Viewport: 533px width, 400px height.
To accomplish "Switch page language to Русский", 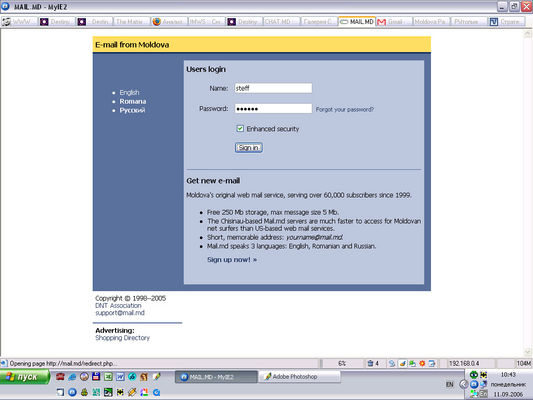I will click(132, 110).
